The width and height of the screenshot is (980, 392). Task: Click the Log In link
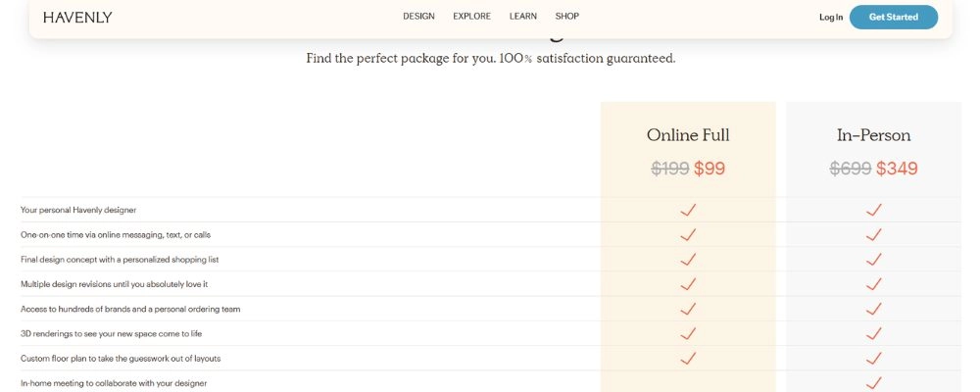coord(831,18)
